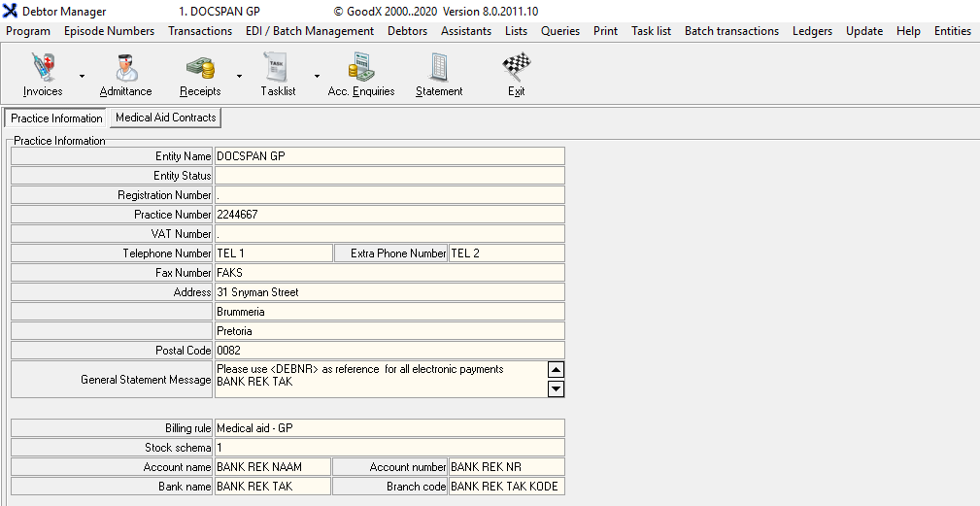Open the Ledgers menu

click(812, 31)
